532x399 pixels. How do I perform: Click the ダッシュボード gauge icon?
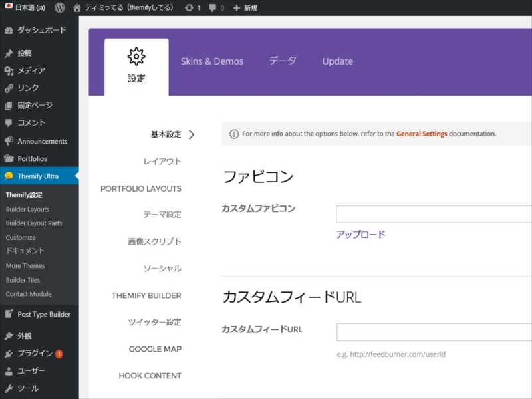(9, 30)
